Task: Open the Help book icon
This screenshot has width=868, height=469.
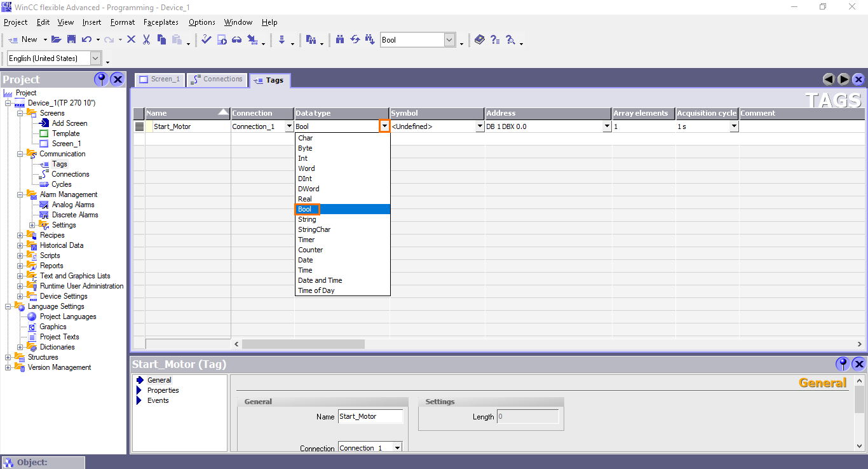Action: 479,39
